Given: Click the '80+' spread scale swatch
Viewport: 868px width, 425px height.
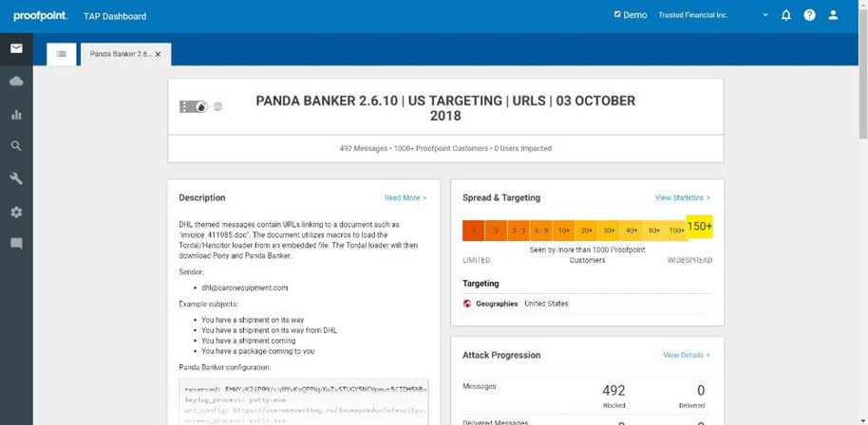Looking at the screenshot, I should point(654,231).
